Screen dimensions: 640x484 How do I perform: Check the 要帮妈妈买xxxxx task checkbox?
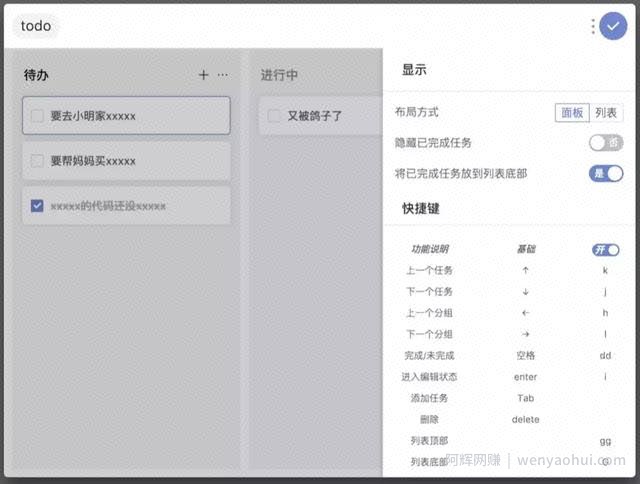(x=37, y=161)
